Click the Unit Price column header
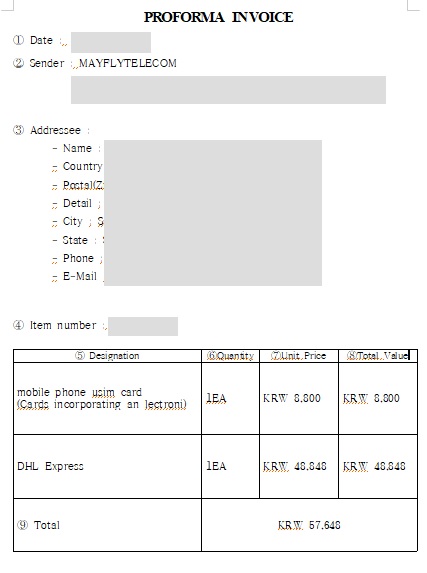 (299, 356)
